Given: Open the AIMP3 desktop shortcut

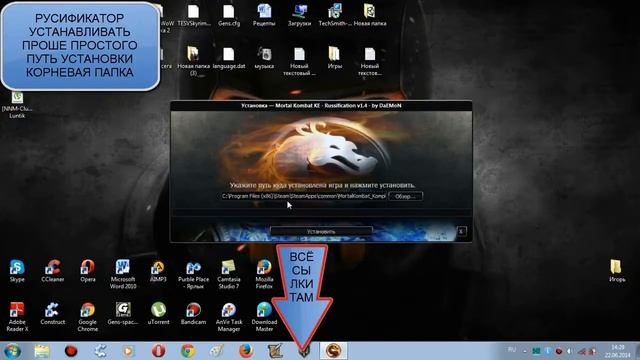Looking at the screenshot, I should (158, 271).
